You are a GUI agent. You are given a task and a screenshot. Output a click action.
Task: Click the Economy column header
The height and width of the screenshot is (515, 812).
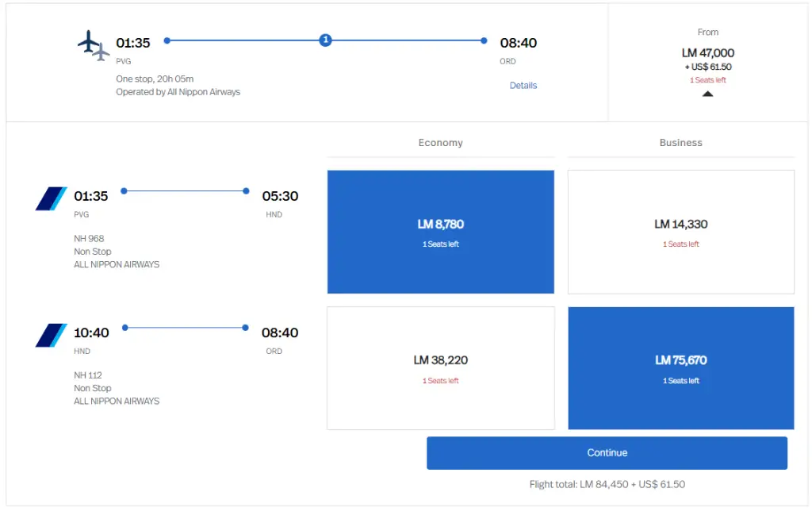pos(440,143)
